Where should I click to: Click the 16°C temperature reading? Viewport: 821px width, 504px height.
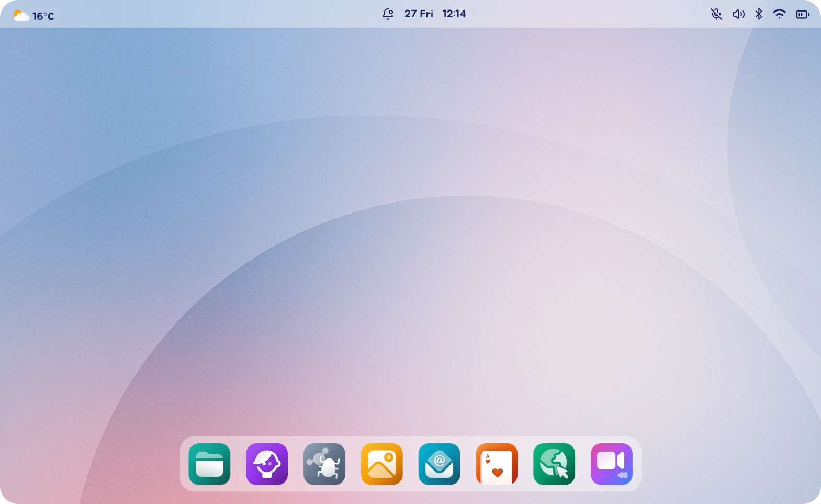(43, 16)
